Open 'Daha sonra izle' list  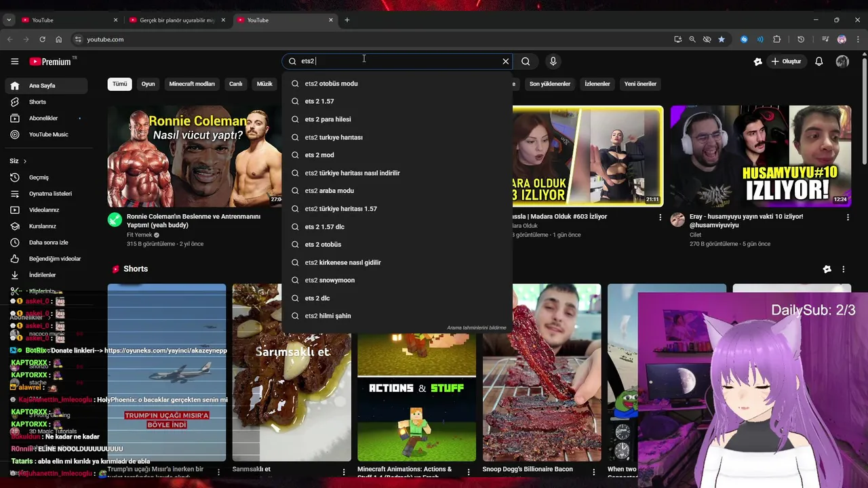[x=45, y=243]
